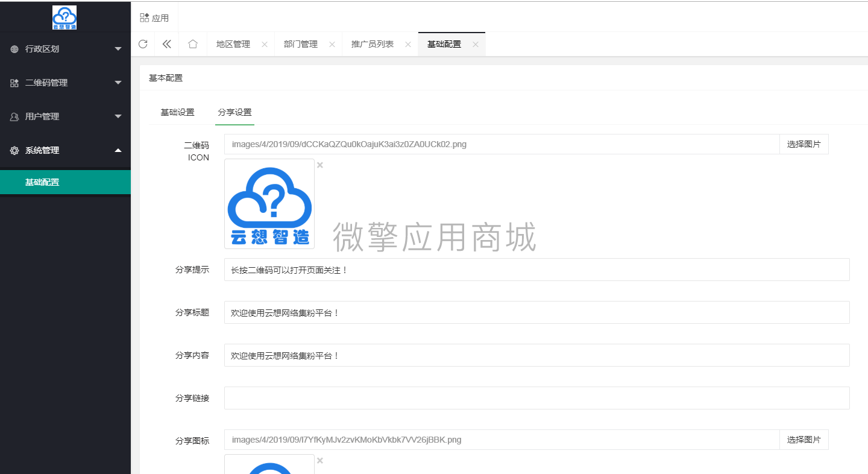Click the 分享链接 field label
This screenshot has height=474, width=868.
point(192,398)
